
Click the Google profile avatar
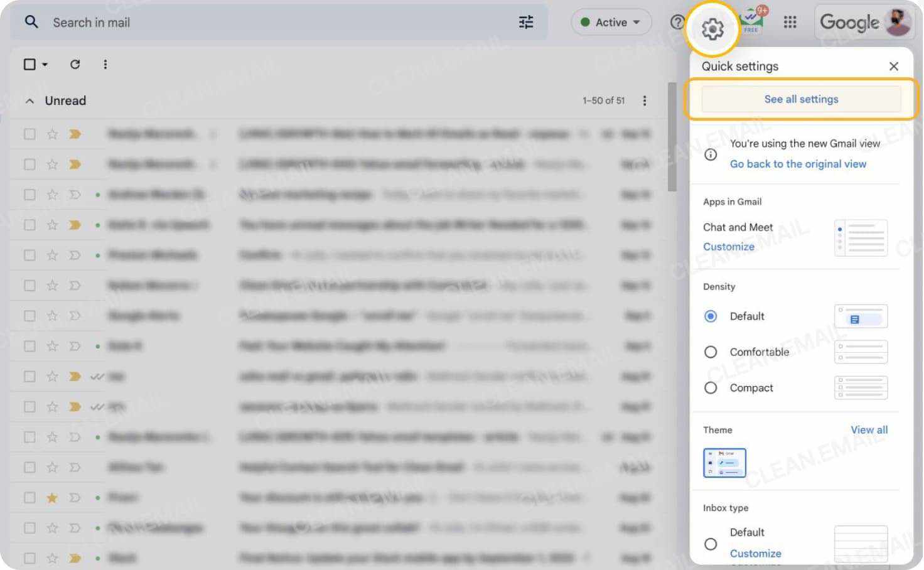point(898,22)
